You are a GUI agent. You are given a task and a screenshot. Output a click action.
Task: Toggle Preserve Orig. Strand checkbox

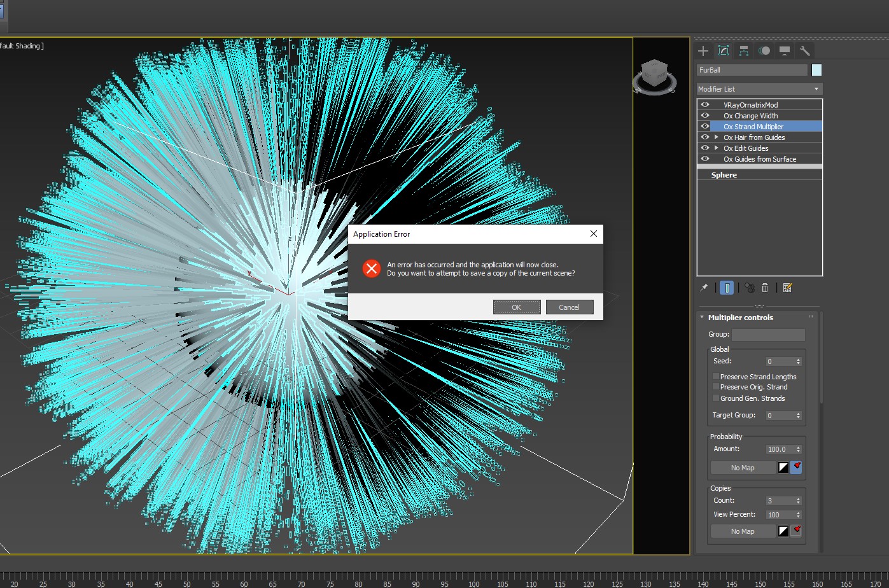click(x=716, y=386)
